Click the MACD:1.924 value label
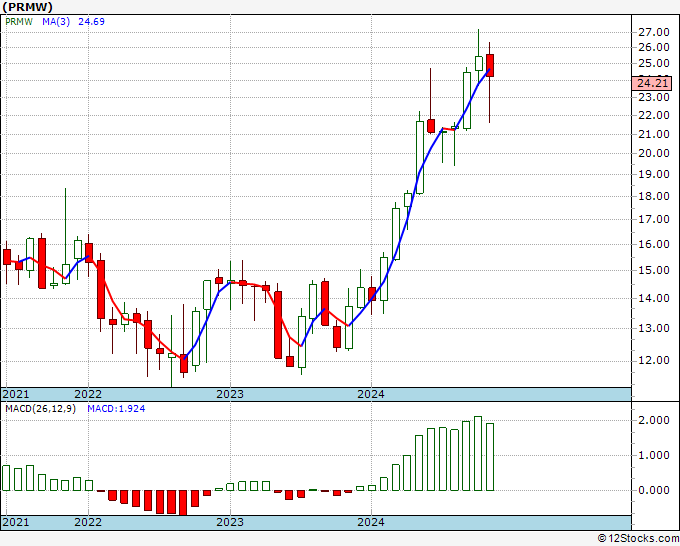The width and height of the screenshot is (680, 546). click(x=116, y=409)
